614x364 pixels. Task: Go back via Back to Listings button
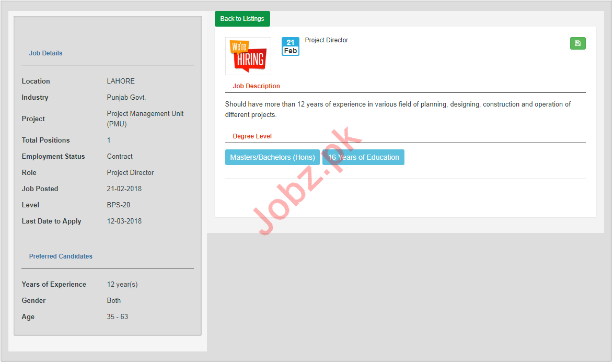click(x=242, y=19)
